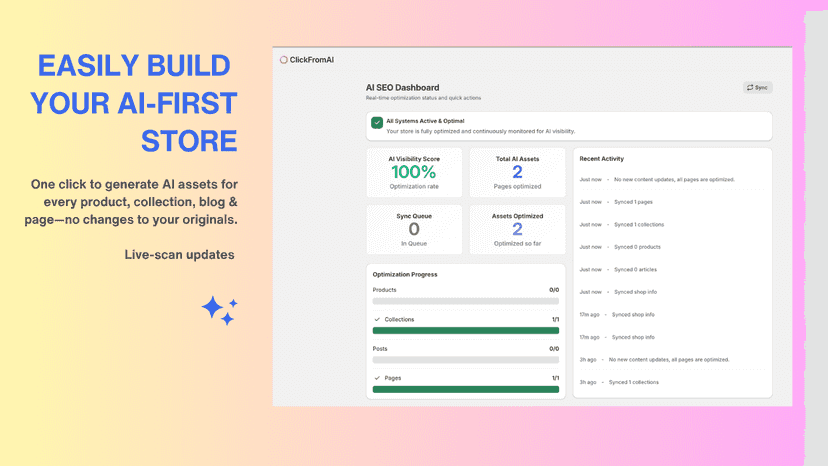Click the green All Systems Active checkmark icon
The height and width of the screenshot is (466, 828).
pos(377,123)
